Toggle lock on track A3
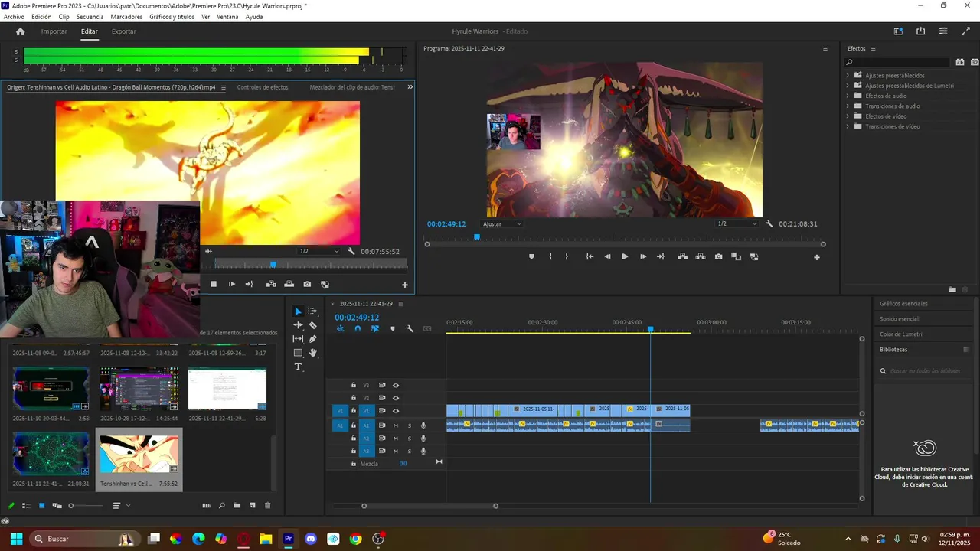The width and height of the screenshot is (980, 551). tap(353, 451)
